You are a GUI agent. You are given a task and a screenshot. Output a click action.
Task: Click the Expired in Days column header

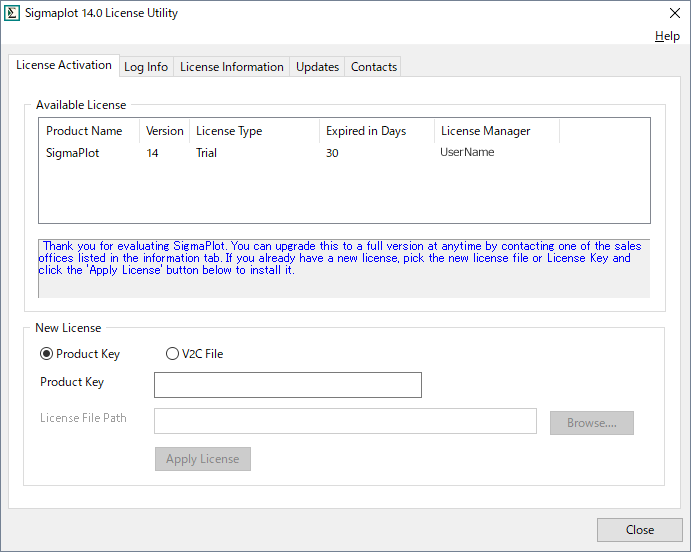tap(366, 131)
